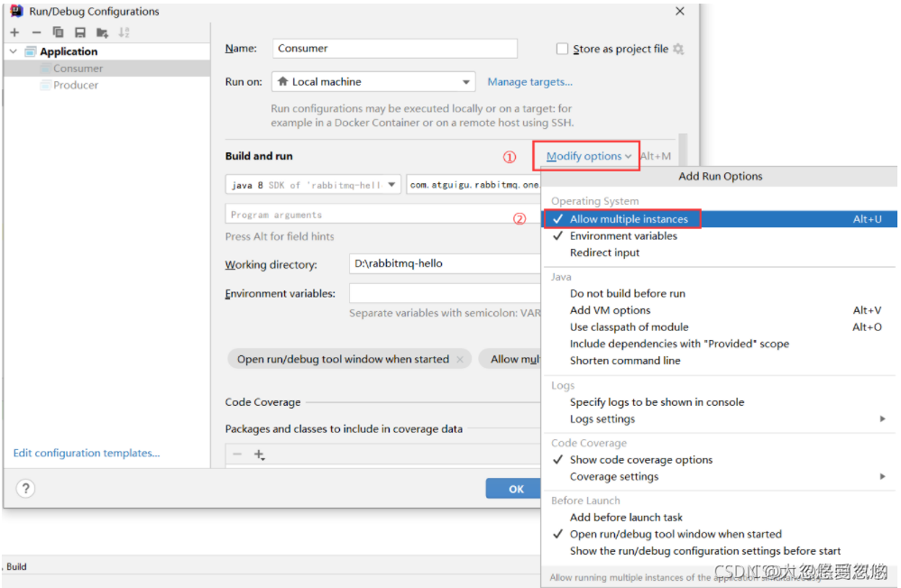The image size is (901, 588).
Task: Open the Java SDK dropdown
Action: pos(313,185)
